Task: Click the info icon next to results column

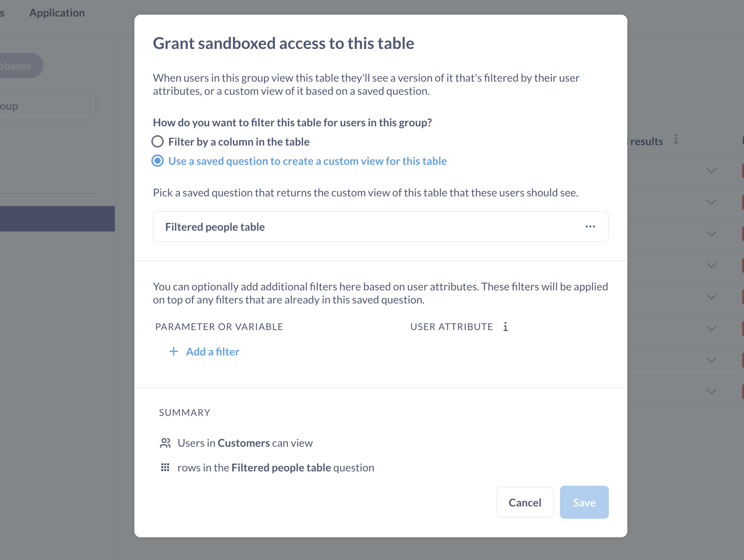Action: 676,139
